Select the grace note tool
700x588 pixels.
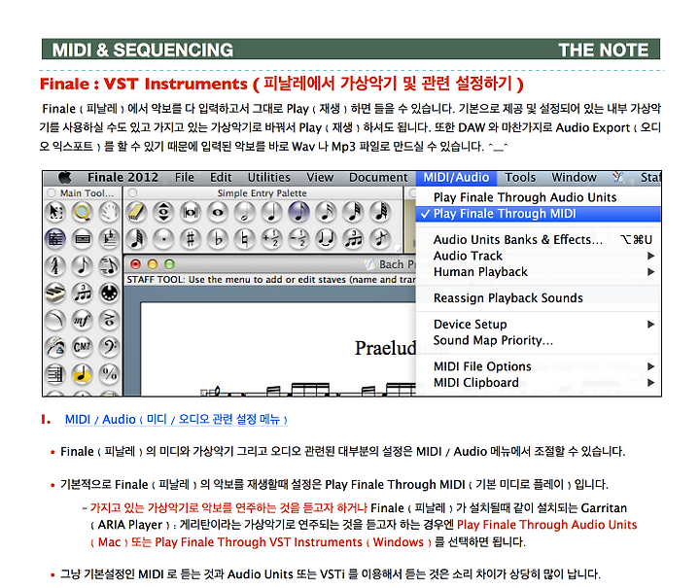(x=380, y=239)
